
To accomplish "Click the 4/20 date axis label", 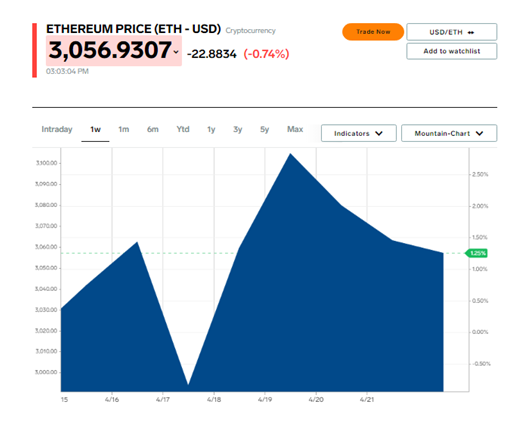I will click(316, 400).
